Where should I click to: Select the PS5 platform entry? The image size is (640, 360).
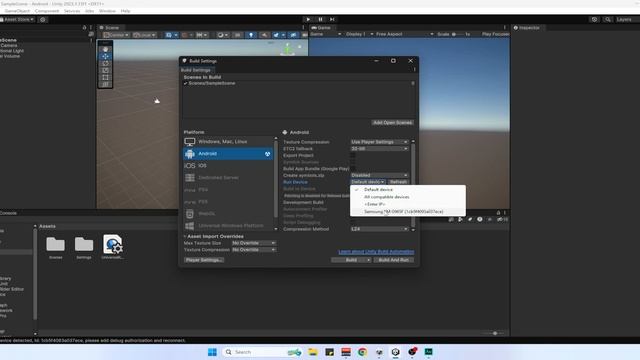point(228,202)
